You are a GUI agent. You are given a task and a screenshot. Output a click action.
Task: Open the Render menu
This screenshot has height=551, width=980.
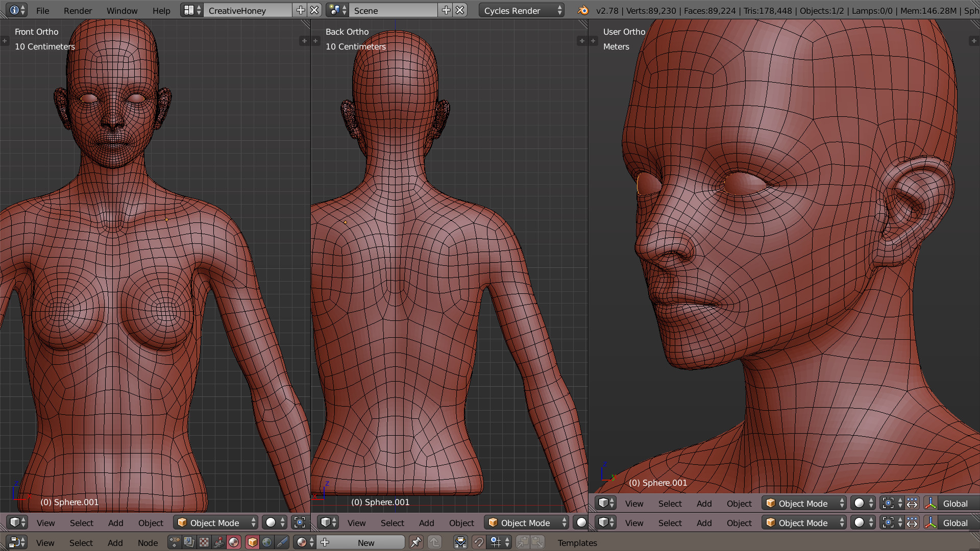coord(78,11)
